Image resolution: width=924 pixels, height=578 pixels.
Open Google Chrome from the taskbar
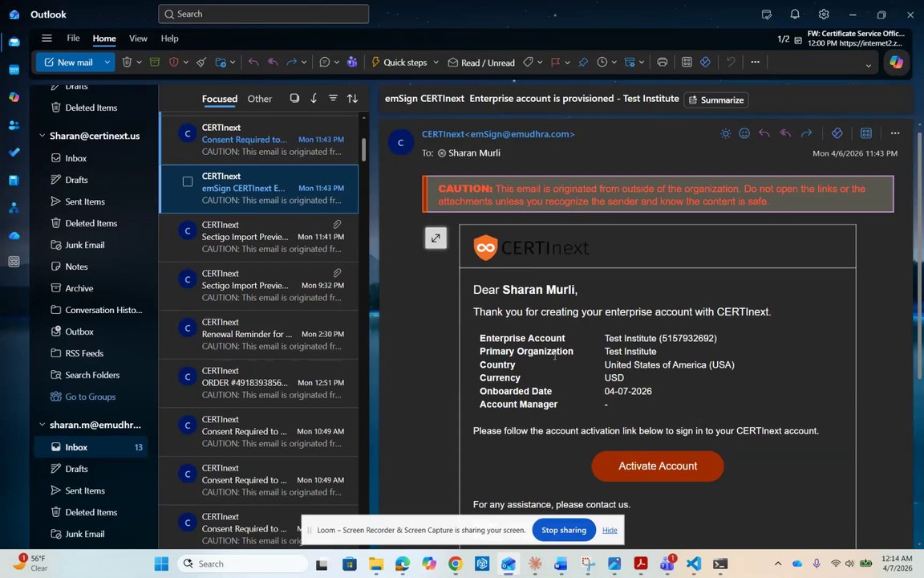(x=455, y=564)
